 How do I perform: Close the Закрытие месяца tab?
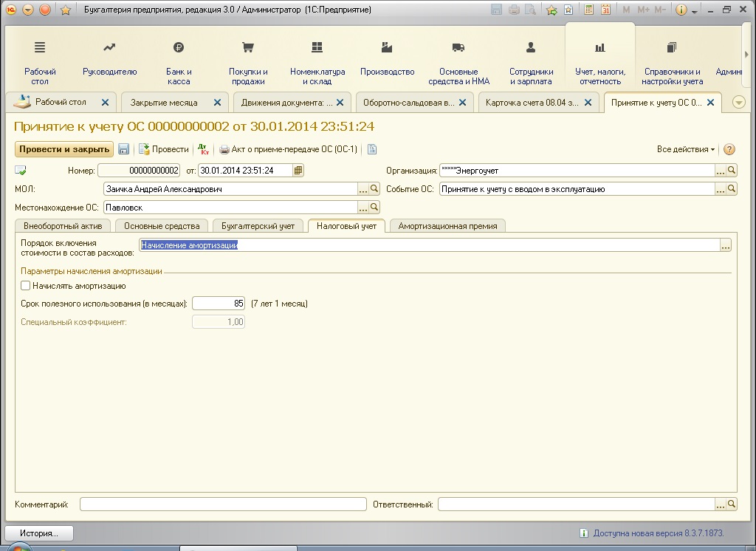(x=218, y=102)
